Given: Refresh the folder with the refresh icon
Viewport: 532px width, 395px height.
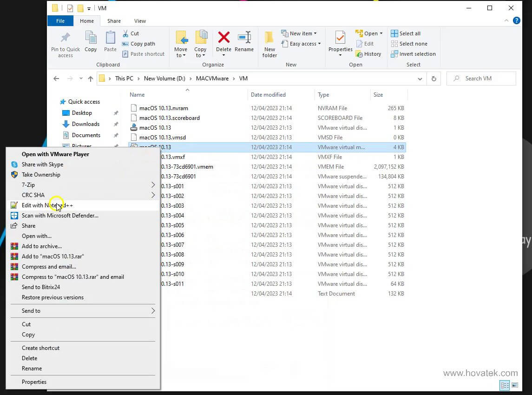Looking at the screenshot, I should point(433,79).
